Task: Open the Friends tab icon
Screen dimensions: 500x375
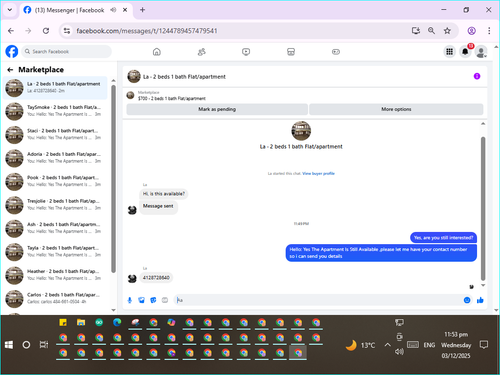Action: (202, 52)
